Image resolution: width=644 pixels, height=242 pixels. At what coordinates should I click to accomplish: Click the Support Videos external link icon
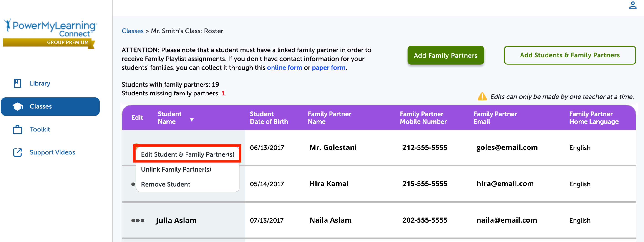point(18,152)
